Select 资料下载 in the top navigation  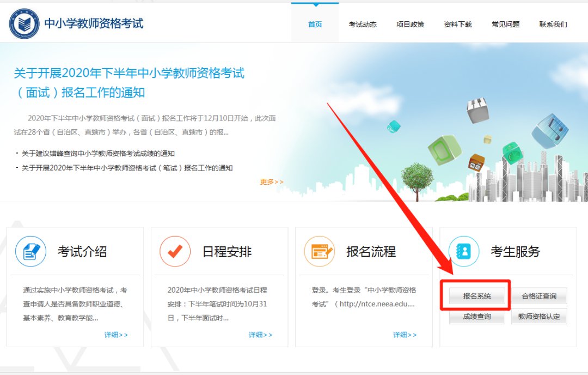point(458,25)
